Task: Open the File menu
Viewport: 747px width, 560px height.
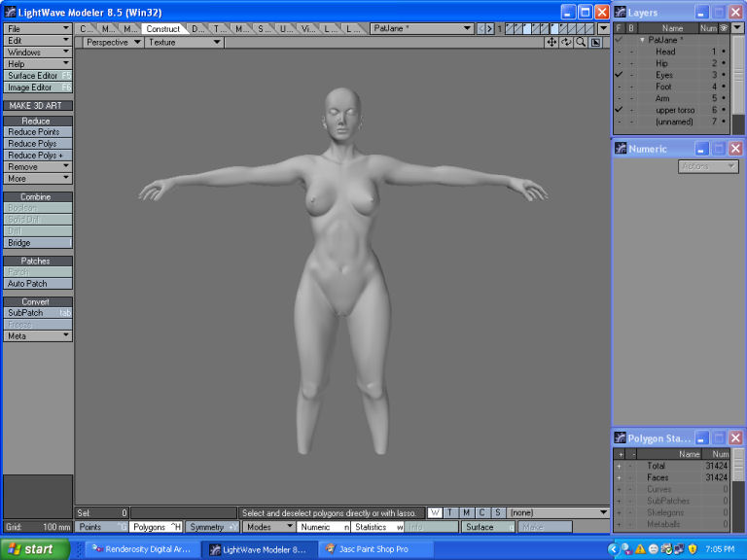Action: pos(38,29)
